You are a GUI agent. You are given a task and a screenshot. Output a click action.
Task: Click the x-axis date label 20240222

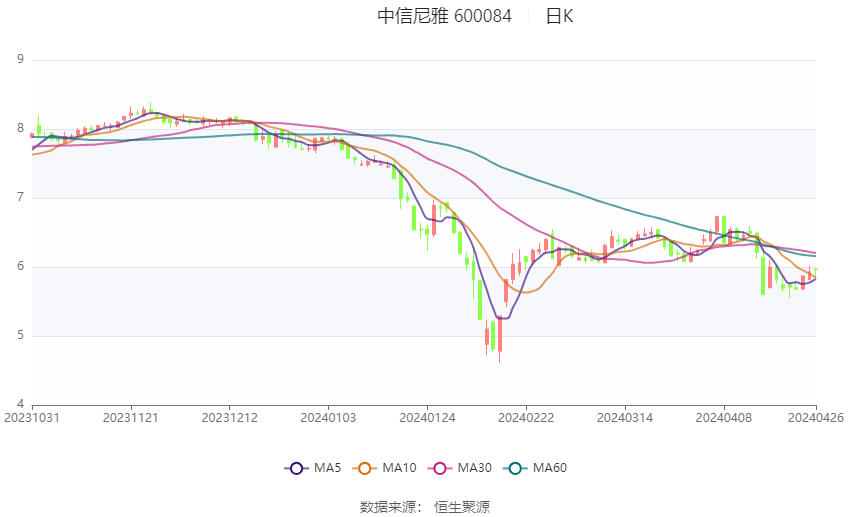pyautogui.click(x=526, y=418)
